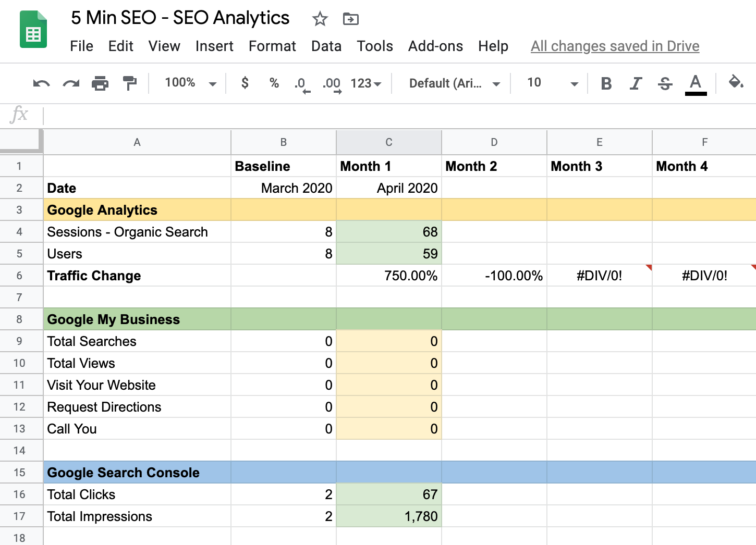This screenshot has width=756, height=545.
Task: Open the font size 10 dropdown
Action: (552, 83)
